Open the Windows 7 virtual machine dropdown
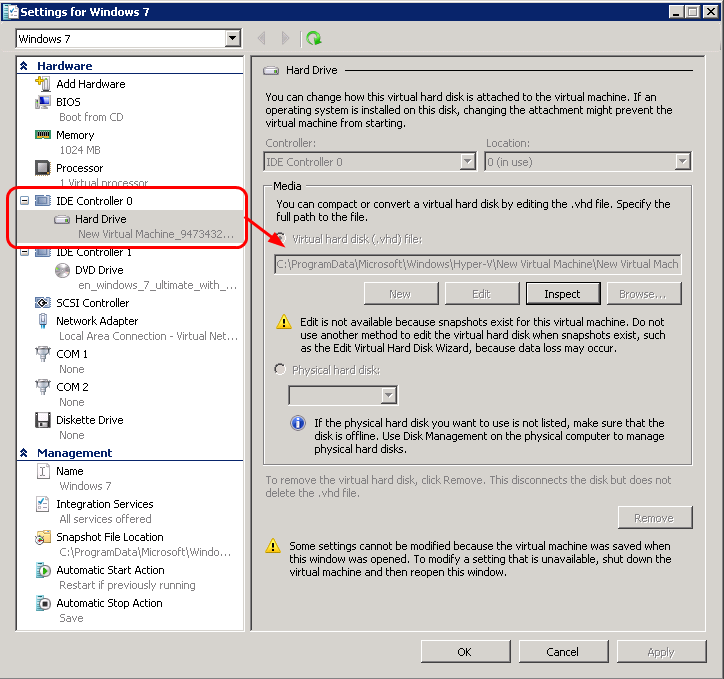This screenshot has height=679, width=724. click(233, 38)
